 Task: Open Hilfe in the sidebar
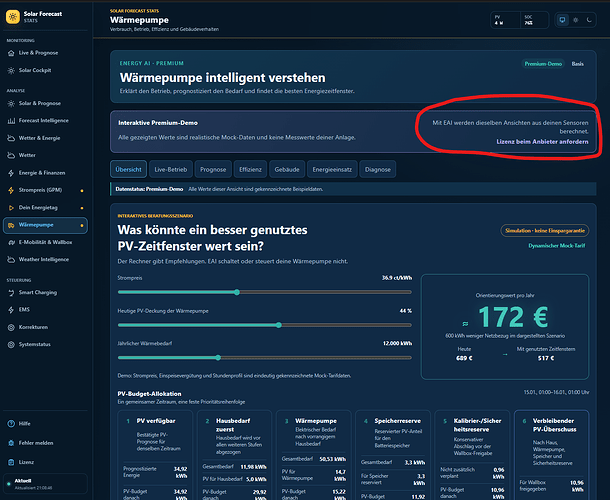pos(24,424)
